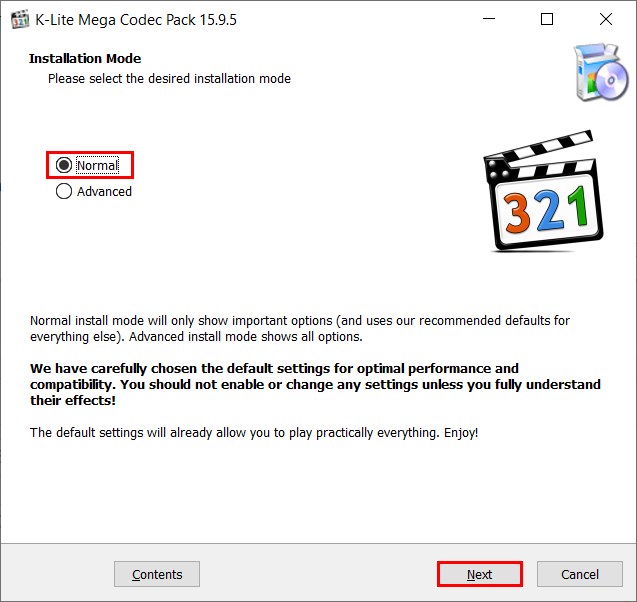Screen dimensions: 637x602
Task: Click the bold 'We have carefully chosen' warning
Action: tap(315, 384)
